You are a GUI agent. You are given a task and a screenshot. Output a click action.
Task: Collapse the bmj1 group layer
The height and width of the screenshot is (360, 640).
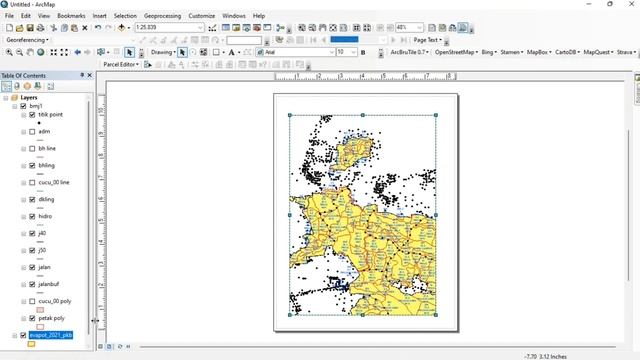point(15,106)
